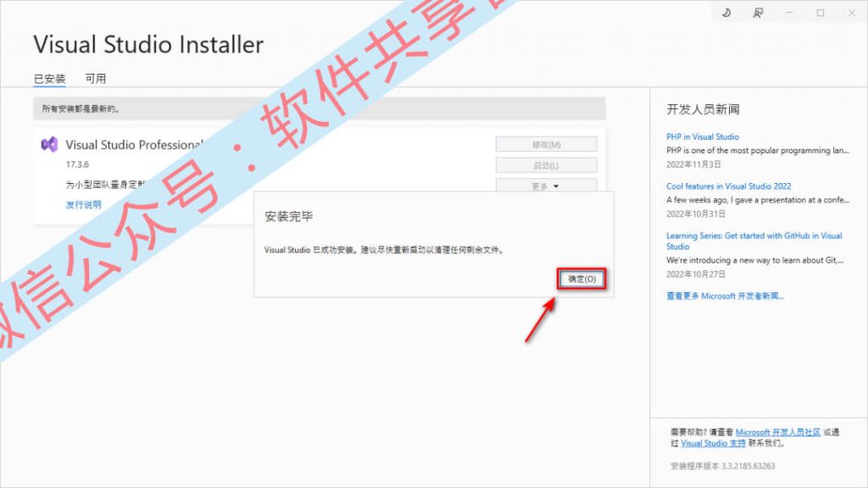Open the Visual Studio 支持 link
This screenshot has width=868, height=488.
713,443
